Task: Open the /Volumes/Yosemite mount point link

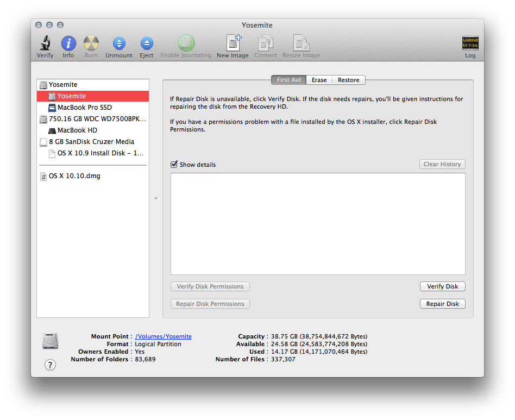Action: pos(163,336)
